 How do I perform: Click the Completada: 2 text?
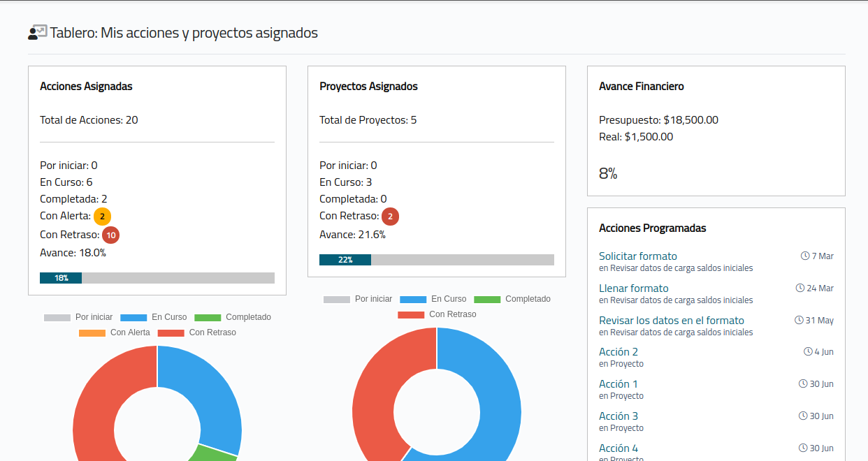click(x=73, y=199)
